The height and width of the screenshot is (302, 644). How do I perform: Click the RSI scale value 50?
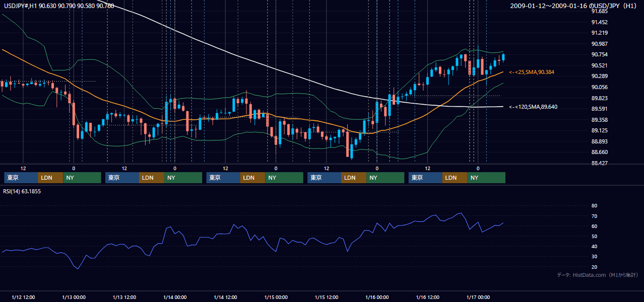pyautogui.click(x=594, y=236)
